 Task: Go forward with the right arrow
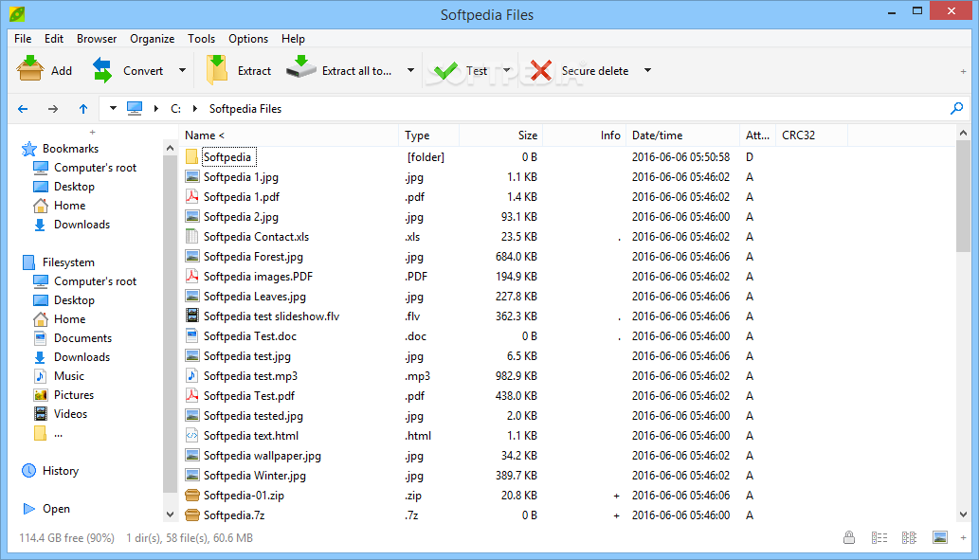(53, 109)
